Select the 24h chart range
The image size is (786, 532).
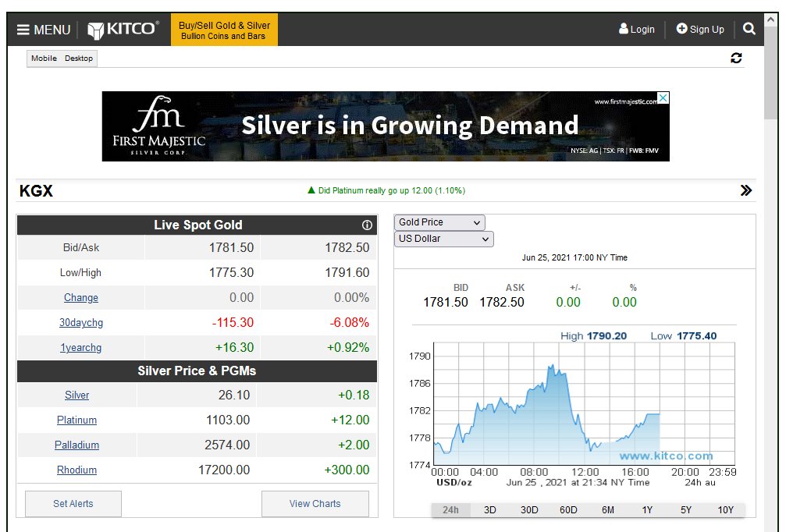(450, 510)
